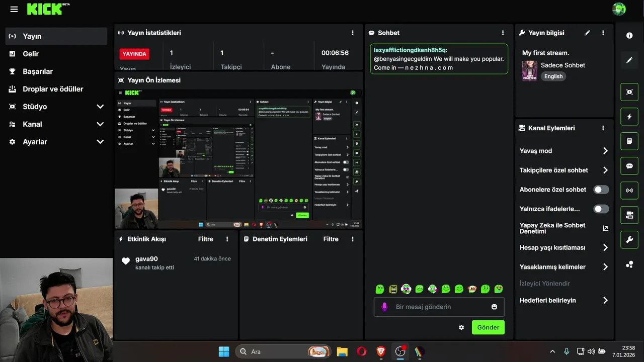
Task: Open the external link icon for Yapay Zeka ile Sohbet Denetimi
Action: tap(605, 228)
